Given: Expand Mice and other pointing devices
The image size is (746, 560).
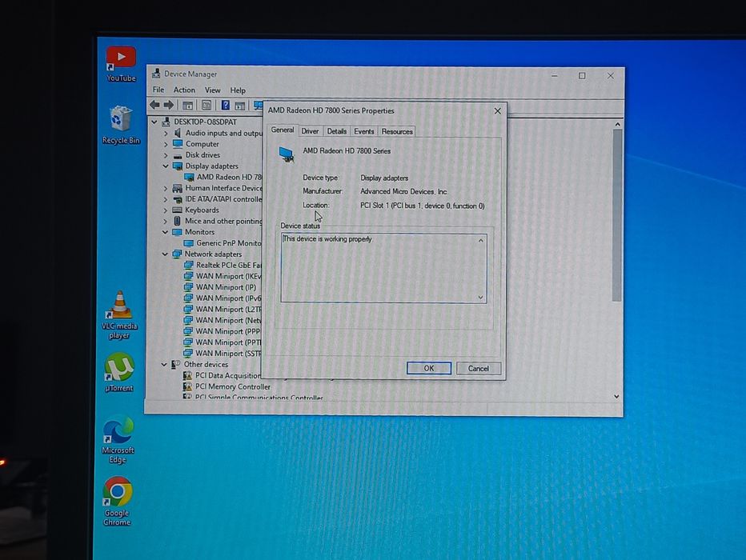Looking at the screenshot, I should (165, 221).
